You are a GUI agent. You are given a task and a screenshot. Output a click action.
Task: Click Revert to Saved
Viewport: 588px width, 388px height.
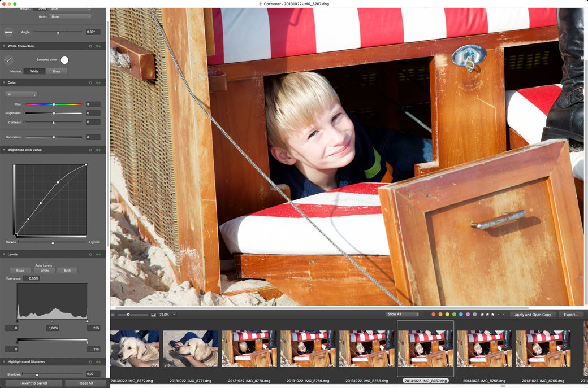coord(34,383)
